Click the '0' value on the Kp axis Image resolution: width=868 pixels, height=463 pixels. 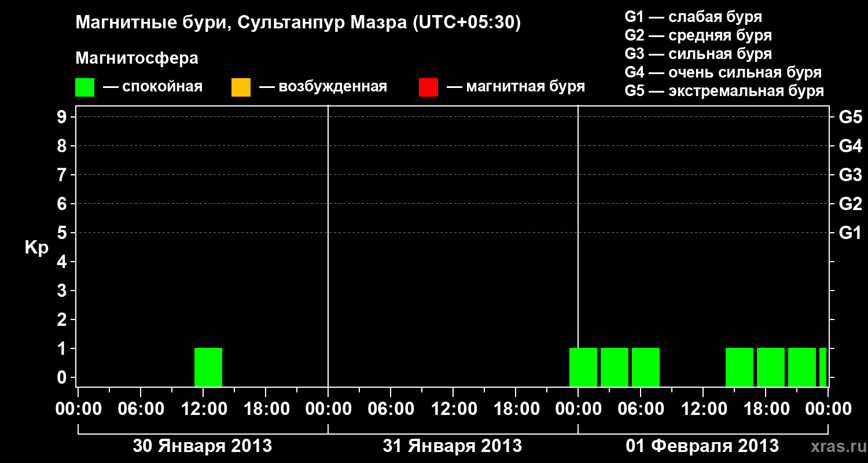pyautogui.click(x=63, y=377)
